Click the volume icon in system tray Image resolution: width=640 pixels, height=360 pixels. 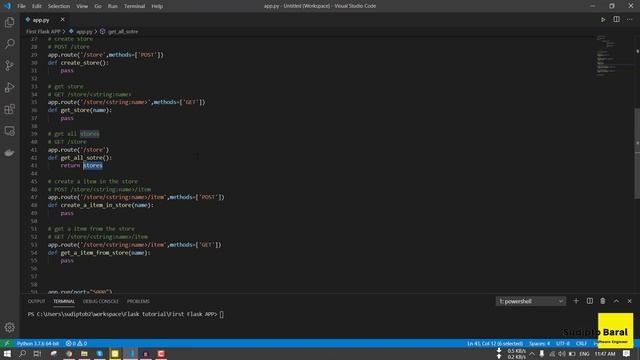[x=562, y=353]
